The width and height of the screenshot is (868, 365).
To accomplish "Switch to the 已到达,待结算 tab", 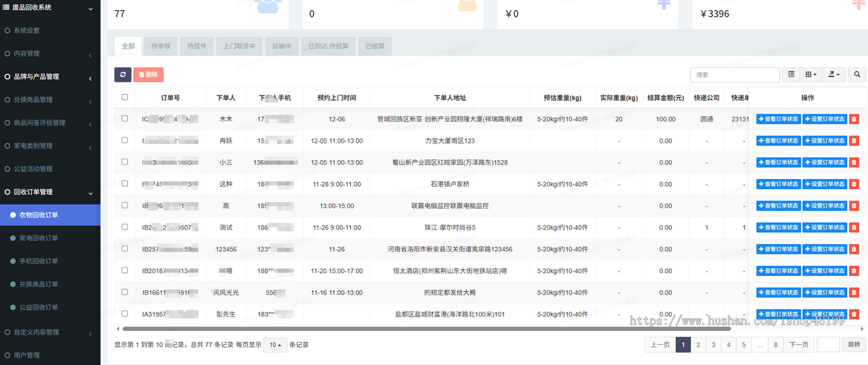I will pyautogui.click(x=328, y=46).
